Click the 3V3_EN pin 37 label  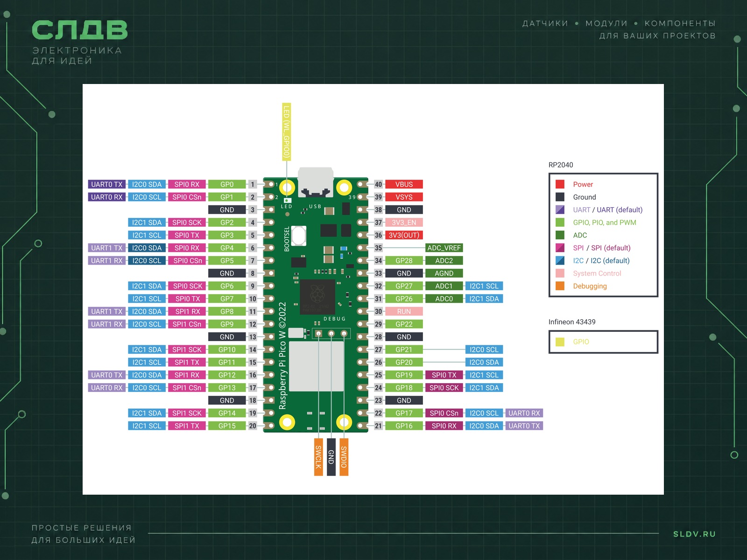[404, 223]
